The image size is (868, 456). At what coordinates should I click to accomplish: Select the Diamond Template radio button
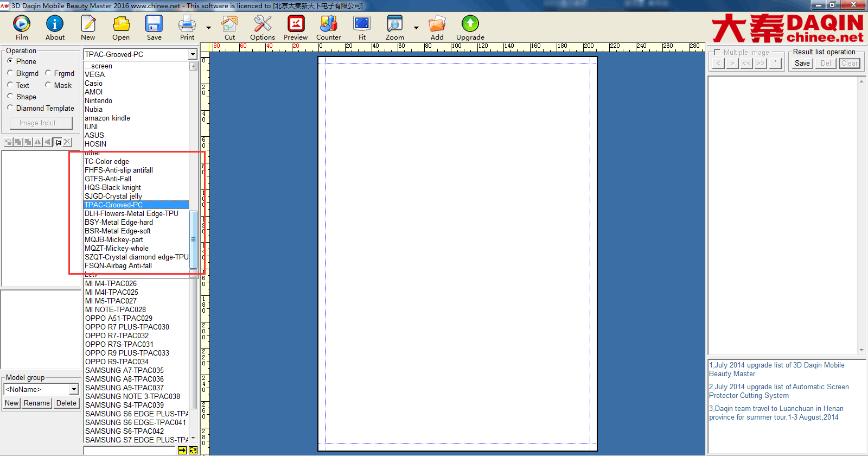point(10,107)
